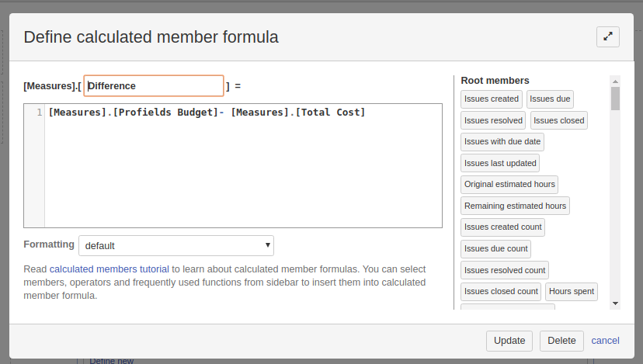Screen dimensions: 643x364
Task: Open the Formatting dropdown
Action: click(176, 245)
